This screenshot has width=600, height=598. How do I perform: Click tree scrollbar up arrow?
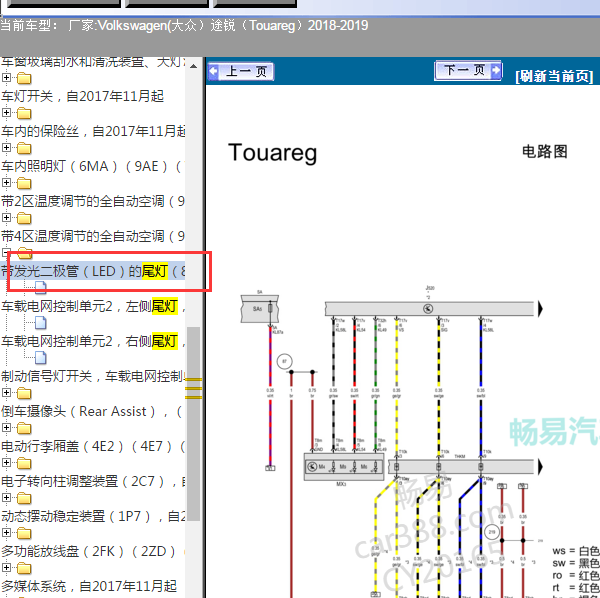pyautogui.click(x=194, y=66)
